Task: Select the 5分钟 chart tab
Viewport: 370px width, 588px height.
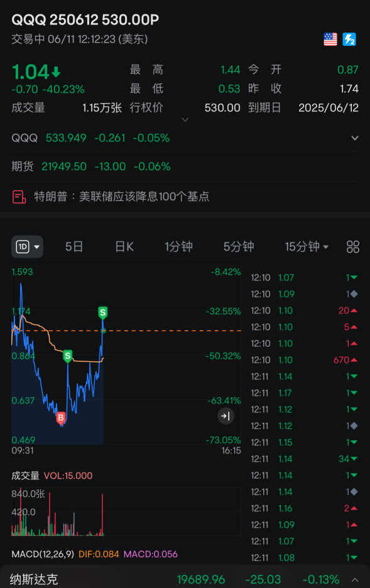Action: coord(239,247)
